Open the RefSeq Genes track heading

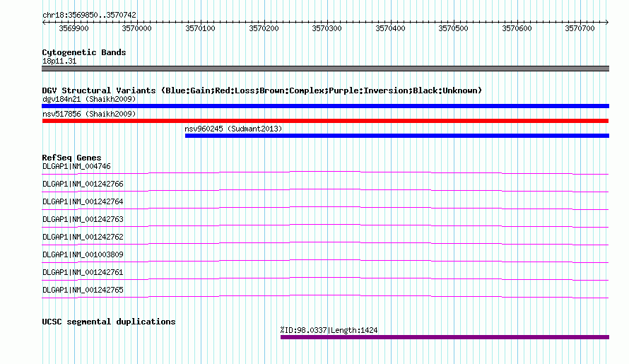pyautogui.click(x=72, y=158)
